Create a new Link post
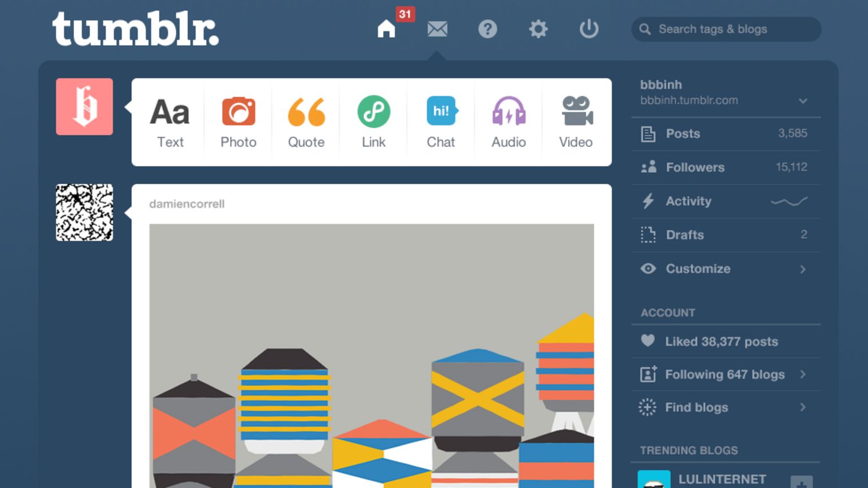Image resolution: width=868 pixels, height=488 pixels. point(374,122)
